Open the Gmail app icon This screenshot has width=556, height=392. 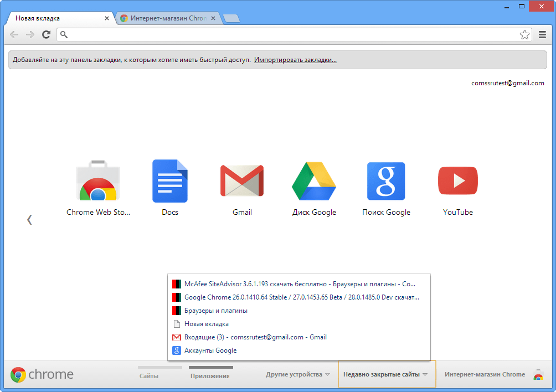(x=242, y=180)
